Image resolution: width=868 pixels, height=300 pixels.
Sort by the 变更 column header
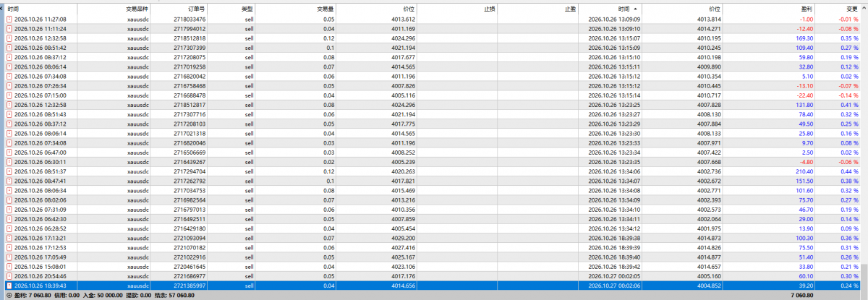(837, 9)
